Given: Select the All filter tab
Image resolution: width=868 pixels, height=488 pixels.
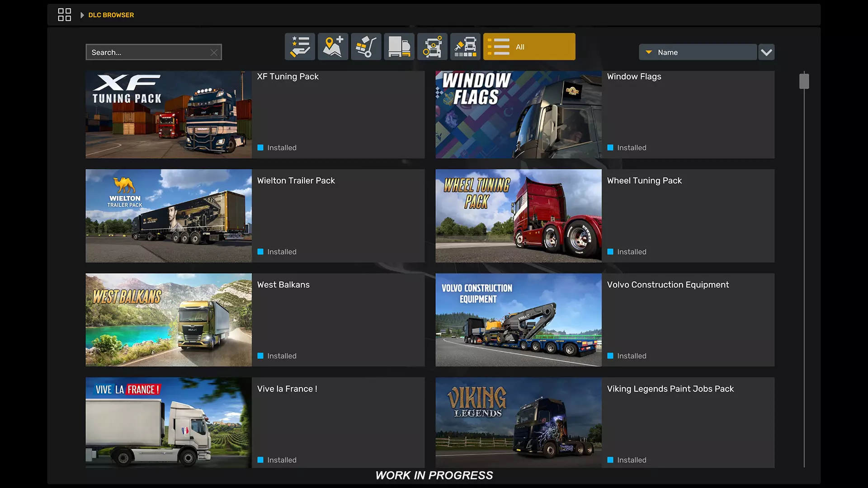Looking at the screenshot, I should 529,47.
